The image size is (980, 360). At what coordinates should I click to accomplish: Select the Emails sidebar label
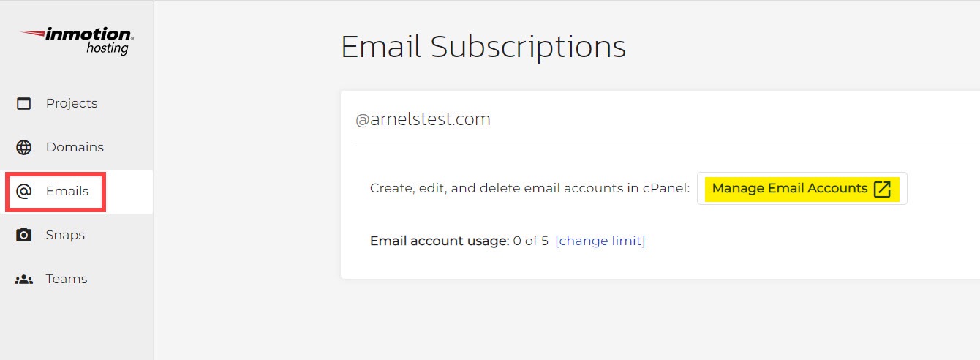(x=67, y=191)
